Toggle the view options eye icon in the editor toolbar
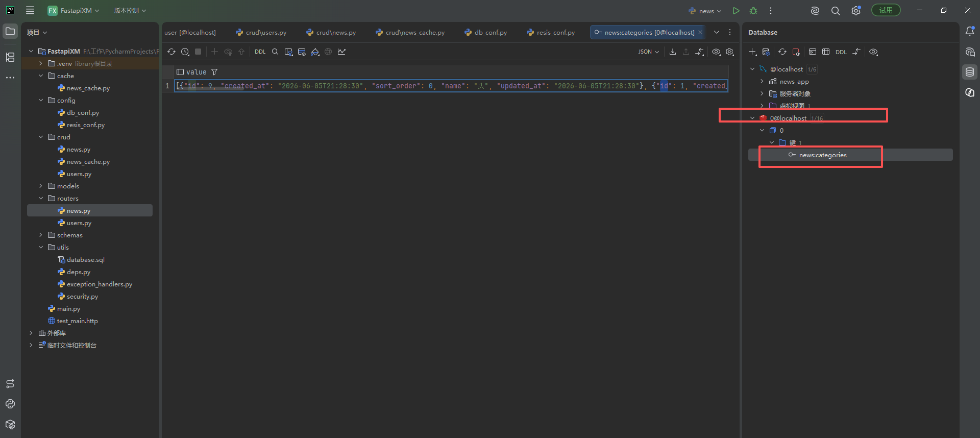Viewport: 980px width, 438px height. [716, 52]
